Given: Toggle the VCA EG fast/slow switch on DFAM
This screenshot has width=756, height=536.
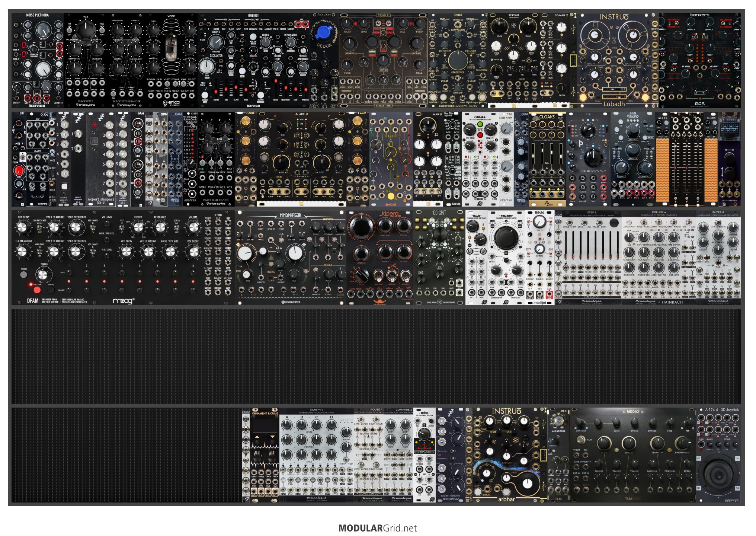Looking at the screenshot, I should [x=176, y=227].
